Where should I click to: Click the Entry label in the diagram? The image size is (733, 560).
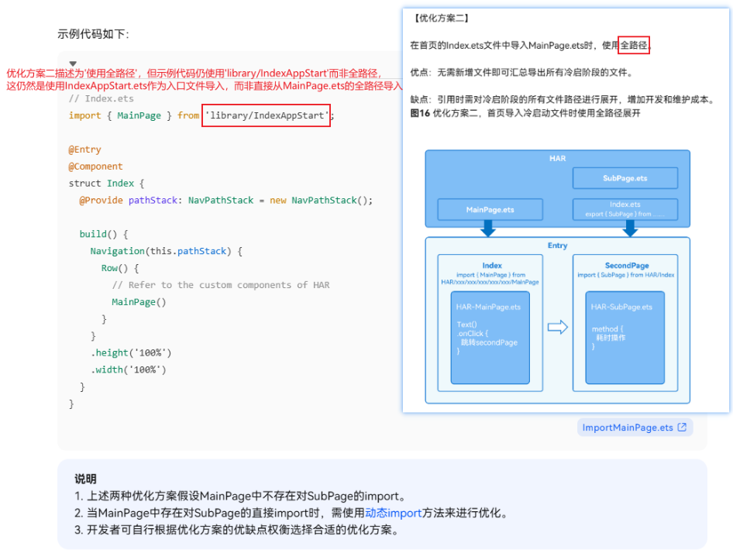point(557,246)
